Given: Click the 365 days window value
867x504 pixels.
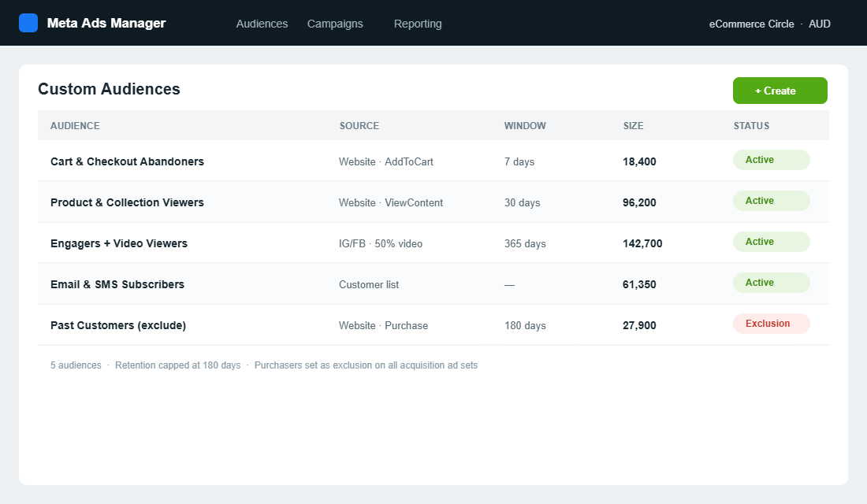Looking at the screenshot, I should (525, 243).
